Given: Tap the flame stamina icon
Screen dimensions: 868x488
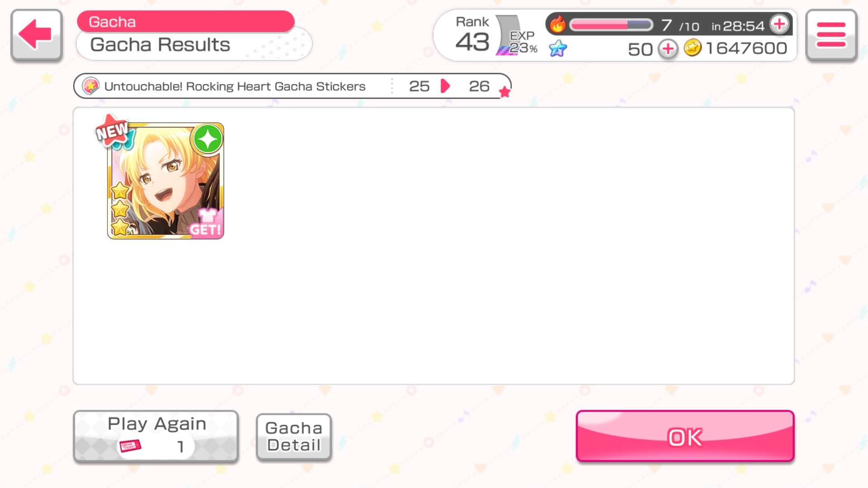Looking at the screenshot, I should (x=558, y=24).
